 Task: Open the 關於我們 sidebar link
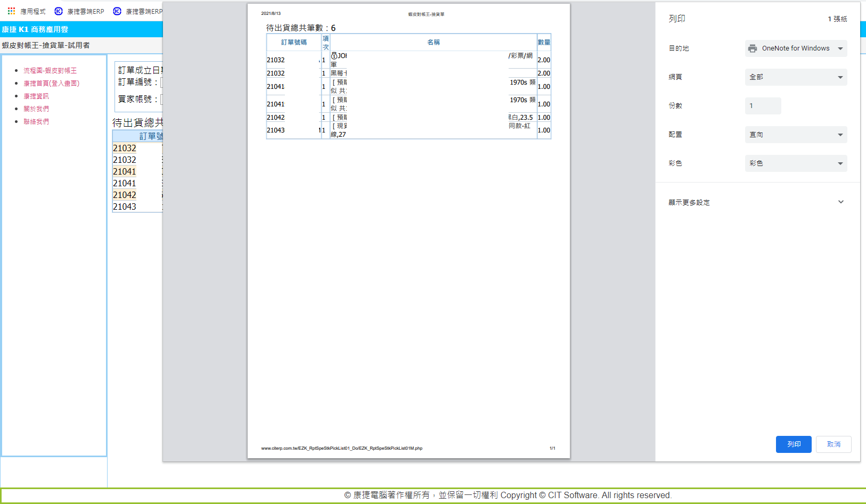tap(36, 109)
